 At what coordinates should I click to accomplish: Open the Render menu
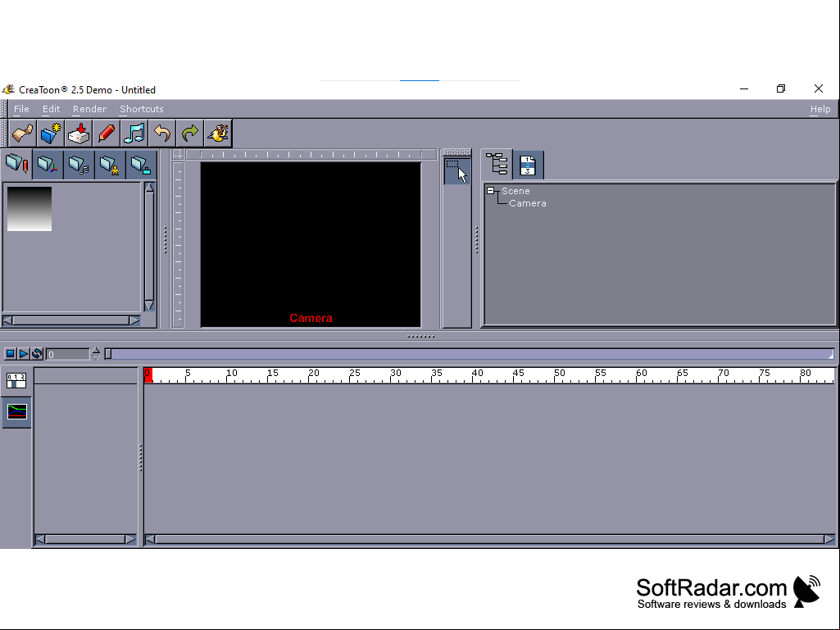coord(89,109)
